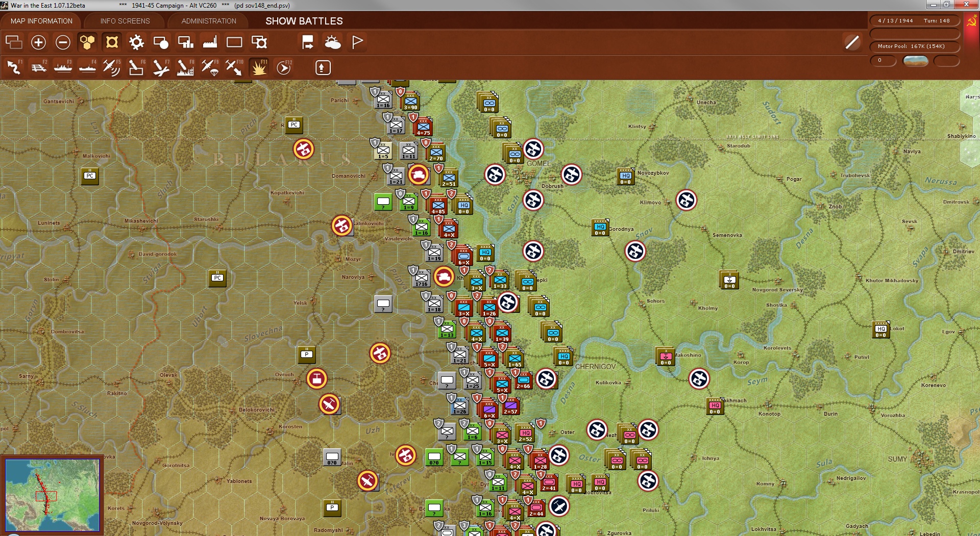Toggle the factory locations display
The image size is (980, 536).
point(210,43)
